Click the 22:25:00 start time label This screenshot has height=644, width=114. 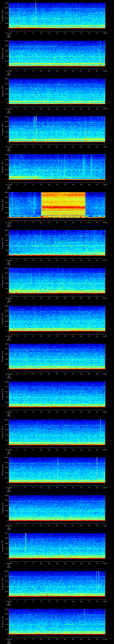(x=9, y=450)
